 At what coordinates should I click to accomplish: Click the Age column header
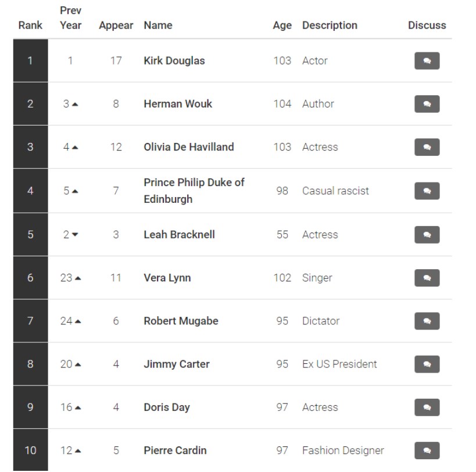282,26
